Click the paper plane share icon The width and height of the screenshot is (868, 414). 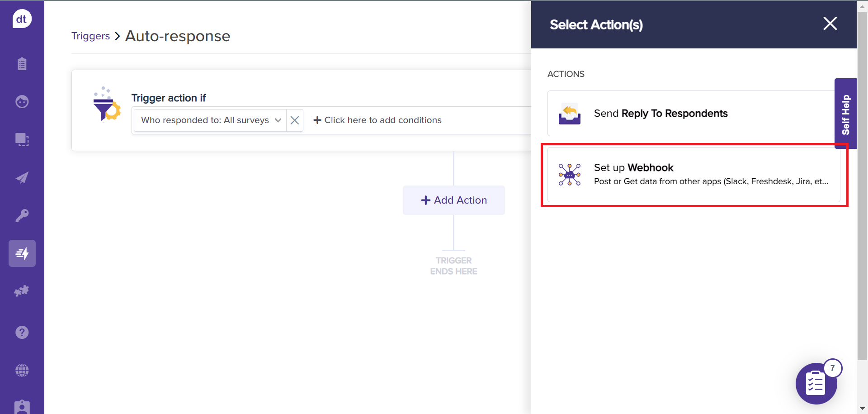(22, 178)
